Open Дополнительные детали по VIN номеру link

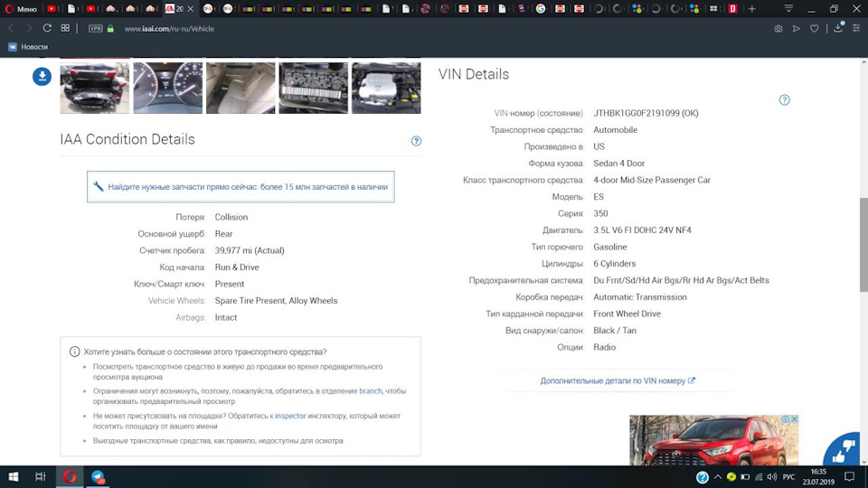click(618, 380)
